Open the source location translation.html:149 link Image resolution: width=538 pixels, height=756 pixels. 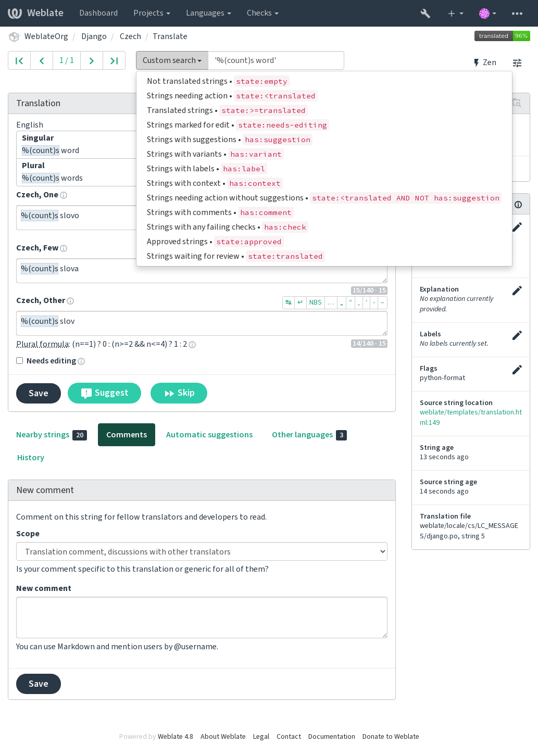tap(471, 417)
